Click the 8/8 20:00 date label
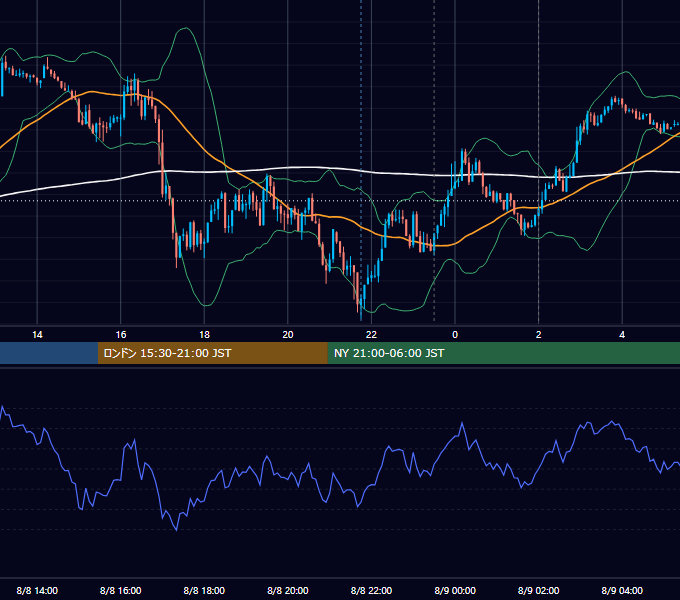Image resolution: width=680 pixels, height=600 pixels. click(x=288, y=590)
